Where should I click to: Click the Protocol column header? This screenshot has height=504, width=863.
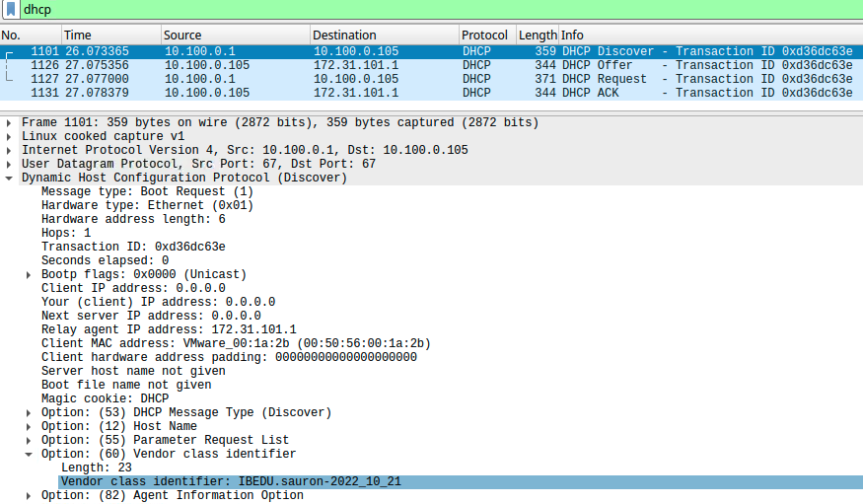point(485,35)
